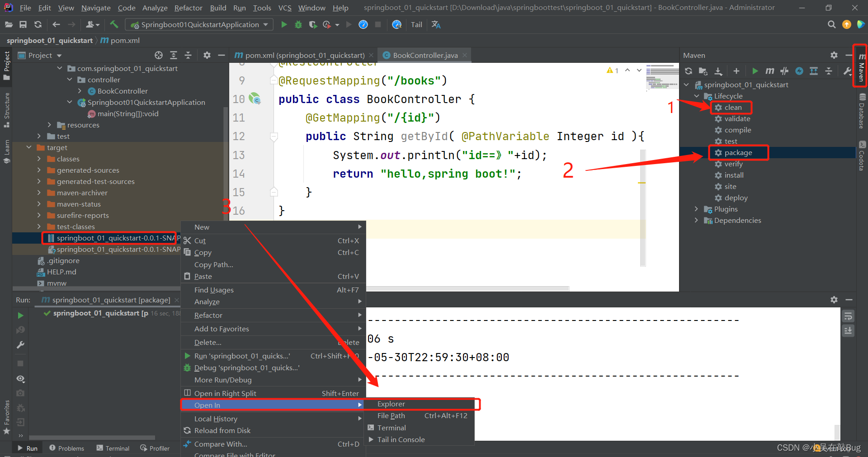Image resolution: width=868 pixels, height=457 pixels.
Task: Toggle the Maven side tool window button
Action: [861, 66]
